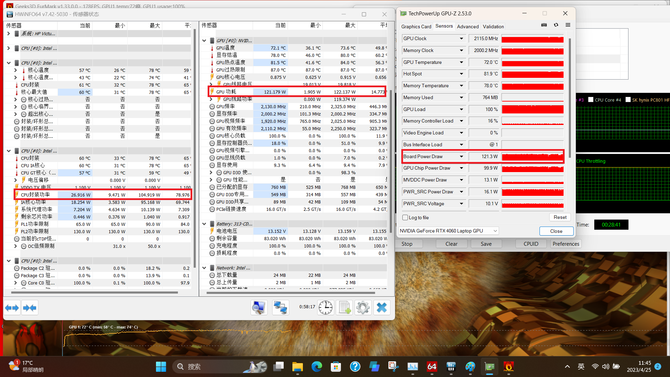Open the Snipping Tool taskbar icon

[x=393, y=367]
